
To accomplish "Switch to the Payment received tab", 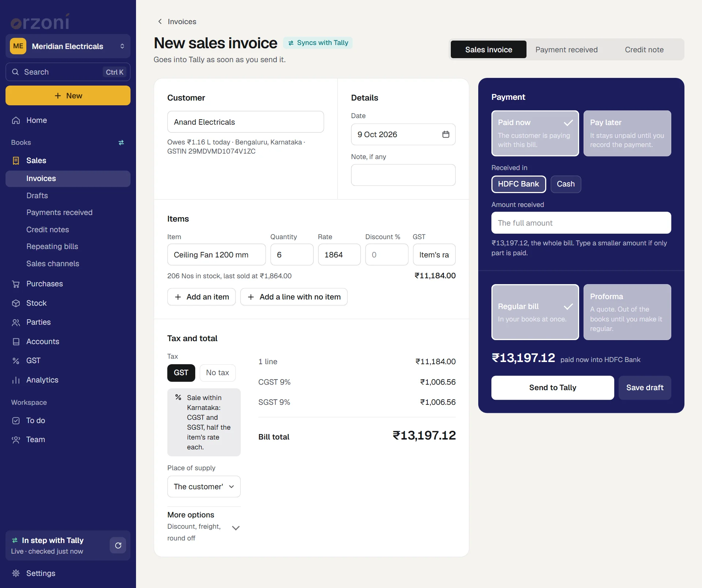I will (566, 49).
